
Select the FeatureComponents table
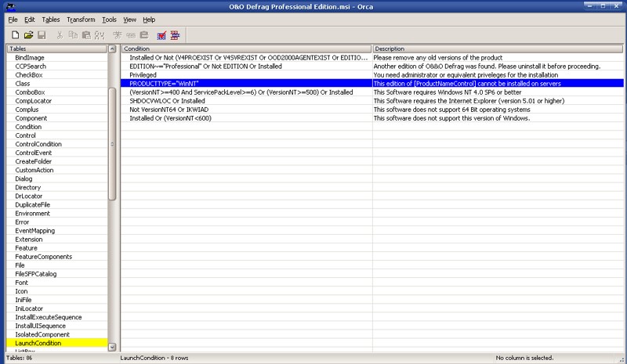coord(44,257)
